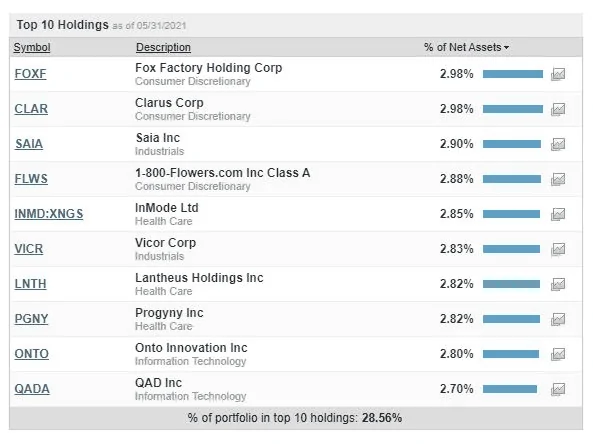Open the LNTH symbol link
Viewport: 593px width, 444px height.
[x=30, y=284]
